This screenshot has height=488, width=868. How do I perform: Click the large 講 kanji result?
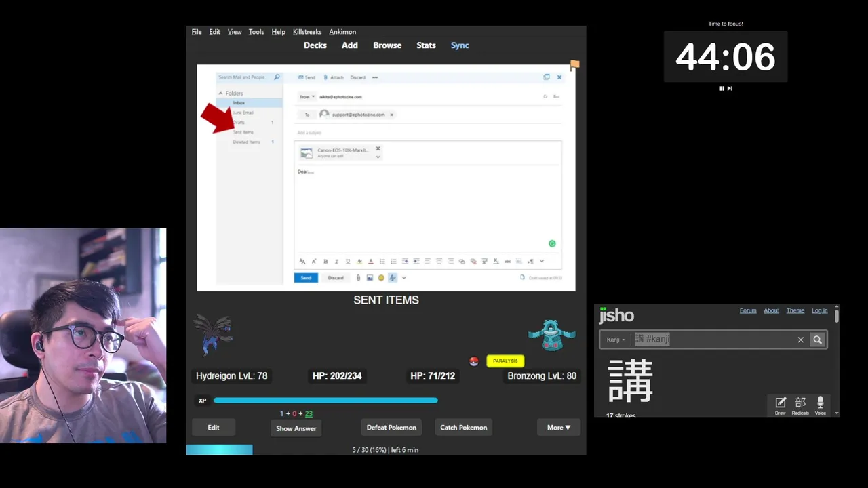631,381
